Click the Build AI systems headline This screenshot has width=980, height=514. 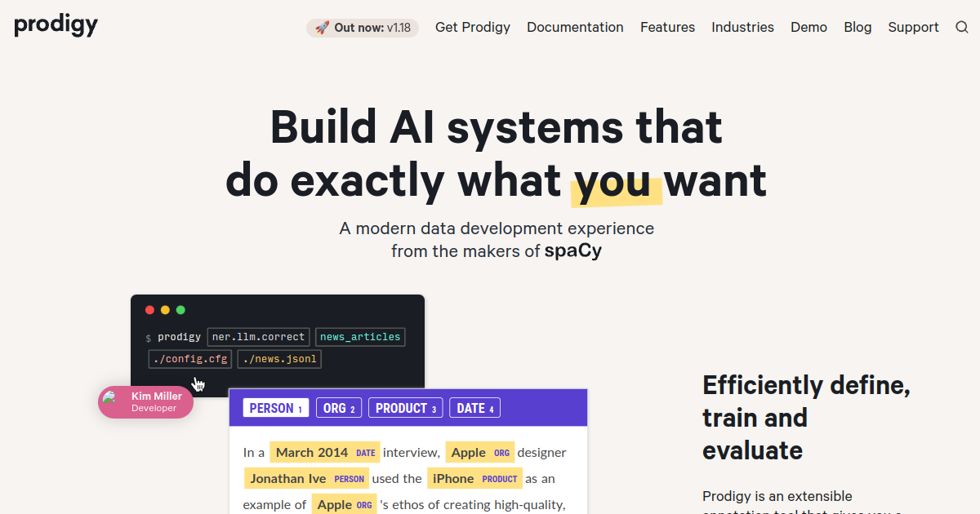[x=497, y=153]
